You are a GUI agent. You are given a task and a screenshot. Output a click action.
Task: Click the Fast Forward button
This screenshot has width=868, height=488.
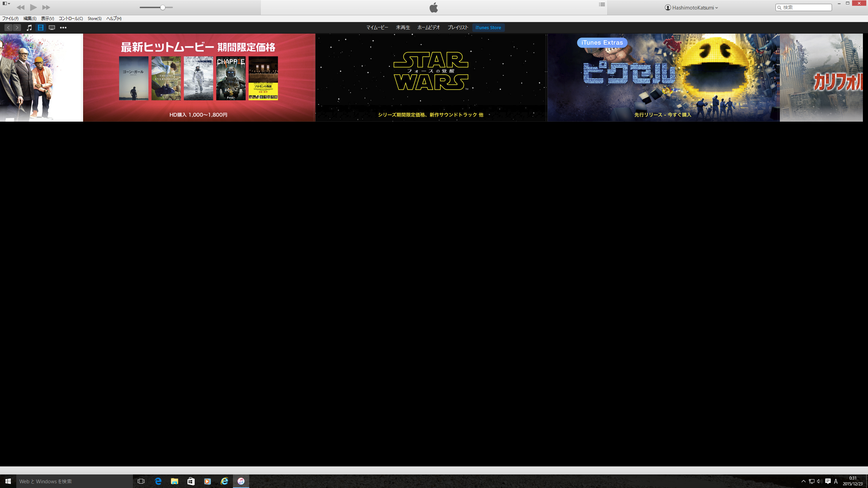46,7
